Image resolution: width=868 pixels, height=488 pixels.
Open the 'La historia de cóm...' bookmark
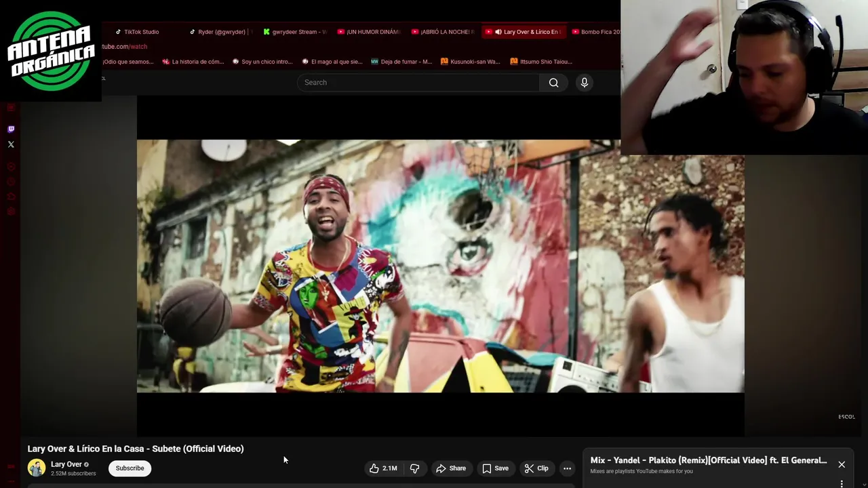tap(193, 62)
